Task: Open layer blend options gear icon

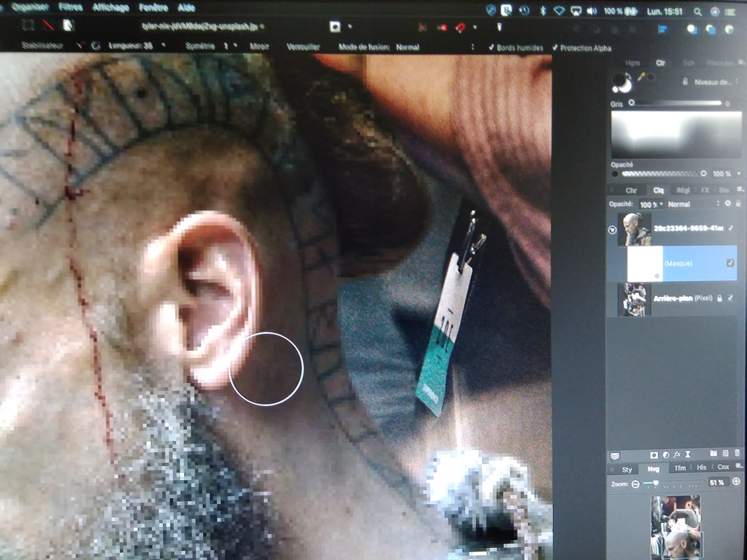Action: [x=727, y=203]
